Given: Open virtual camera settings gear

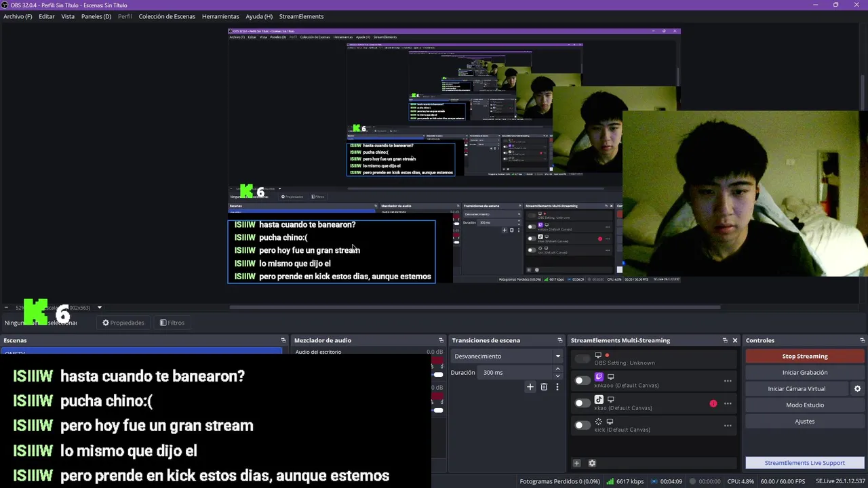Looking at the screenshot, I should click(857, 389).
